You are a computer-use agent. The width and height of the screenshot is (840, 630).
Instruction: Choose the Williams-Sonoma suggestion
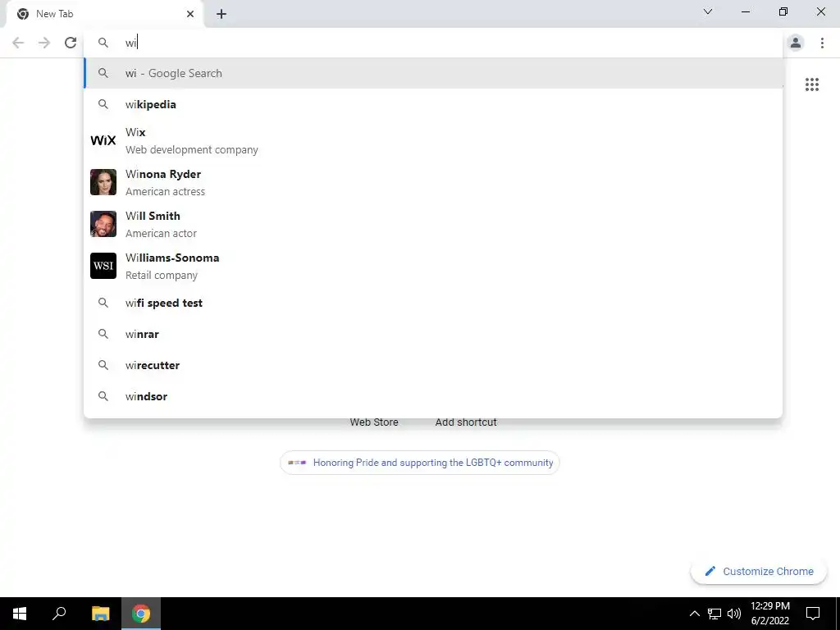pos(433,266)
